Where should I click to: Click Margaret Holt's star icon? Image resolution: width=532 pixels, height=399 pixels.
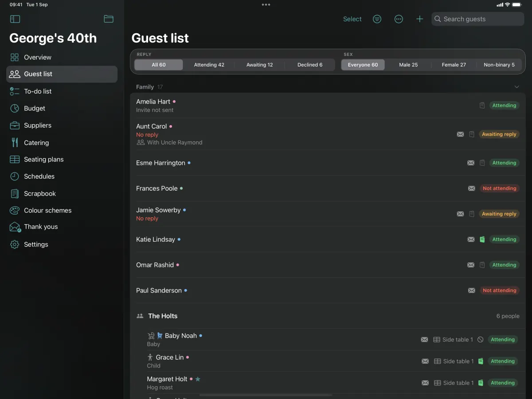198,379
